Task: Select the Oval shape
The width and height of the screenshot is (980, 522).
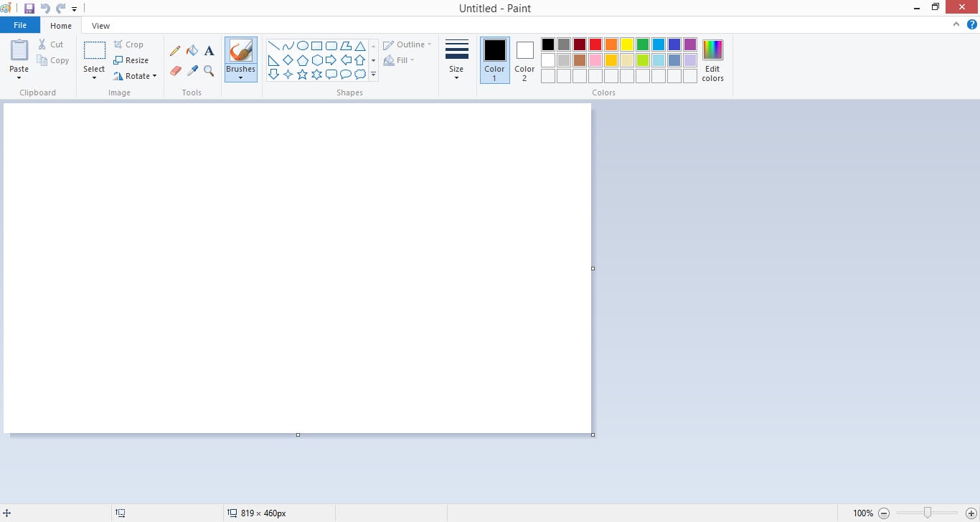Action: pos(302,44)
